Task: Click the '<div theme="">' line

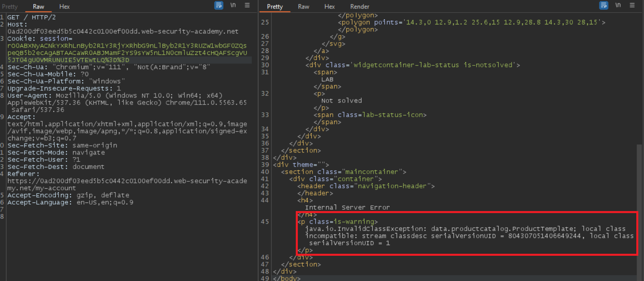Action: click(x=301, y=165)
